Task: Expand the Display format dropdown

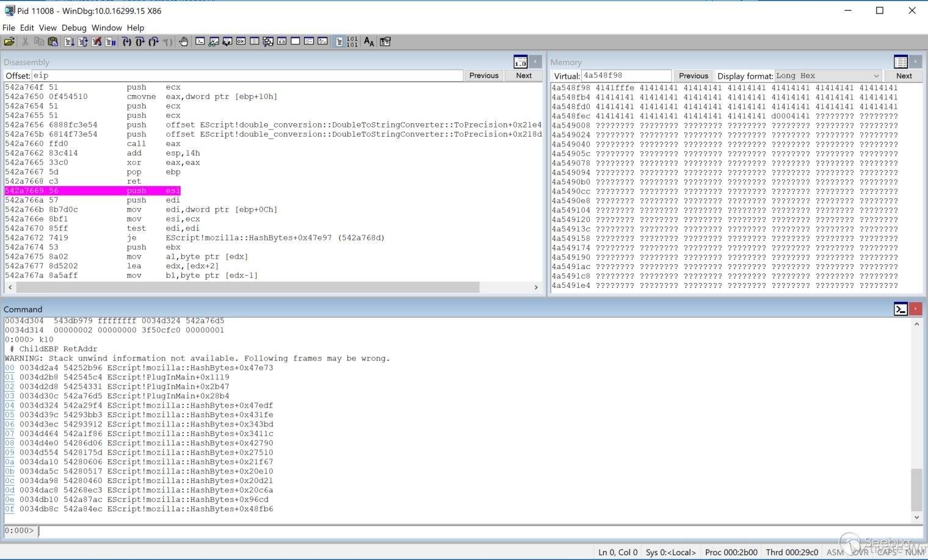Action: click(x=875, y=76)
